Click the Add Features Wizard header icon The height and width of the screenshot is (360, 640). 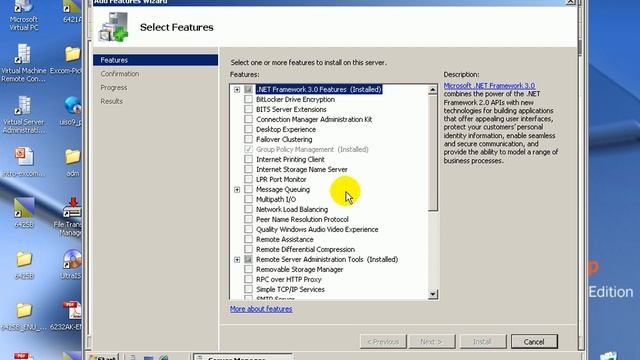[x=113, y=27]
